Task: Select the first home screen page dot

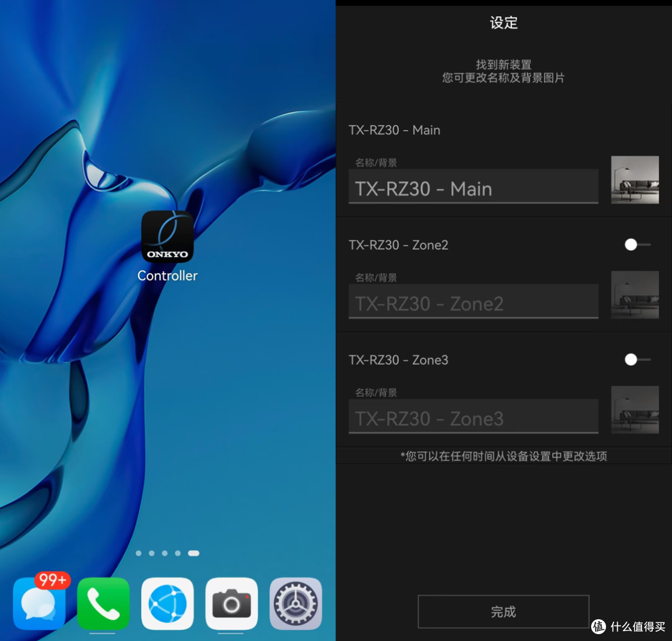Action: click(138, 553)
